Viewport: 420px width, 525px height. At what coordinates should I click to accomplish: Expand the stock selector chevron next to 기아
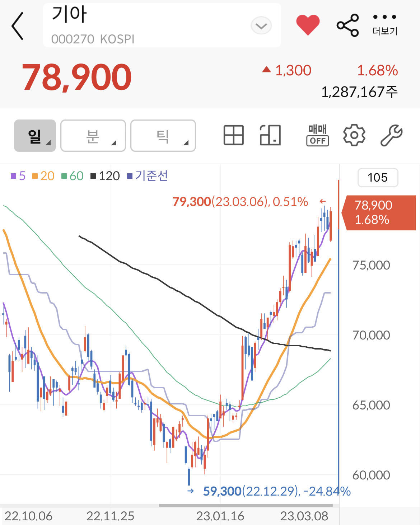pyautogui.click(x=261, y=26)
